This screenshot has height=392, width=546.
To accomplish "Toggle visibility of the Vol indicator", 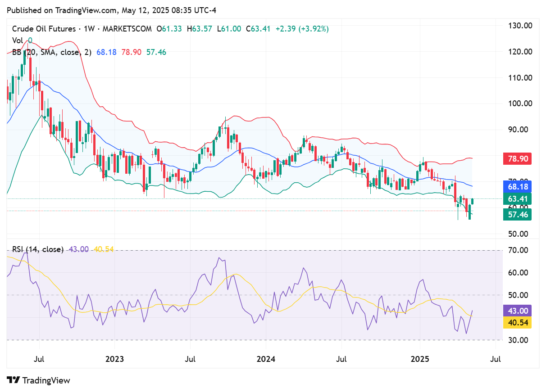I will click(18, 41).
